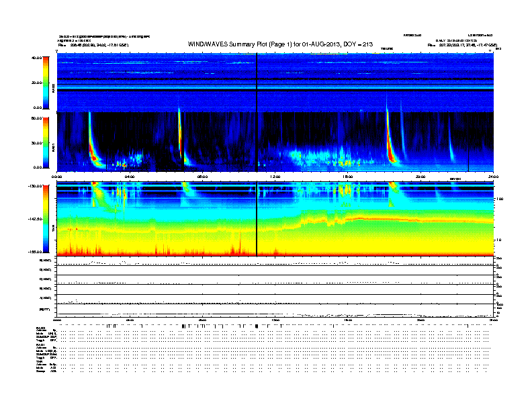Click the 12:00 tick label below the line plots
The image size is (532, 411).
tap(275, 320)
